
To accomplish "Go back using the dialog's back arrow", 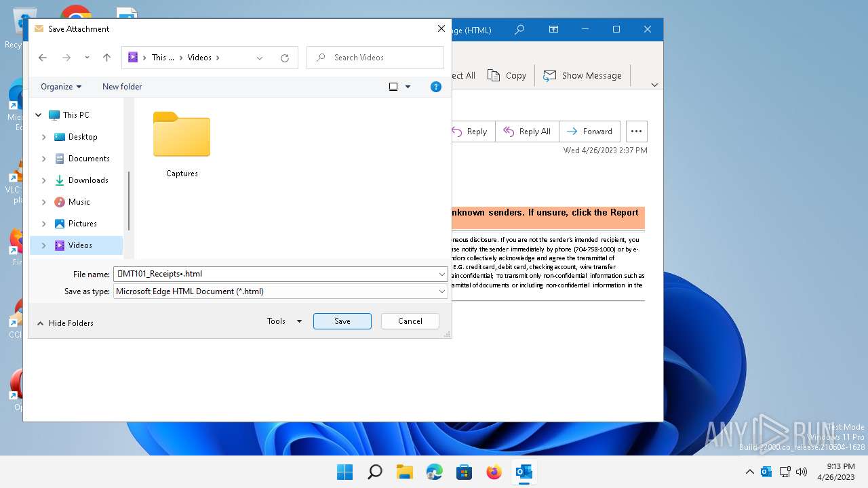I will coord(43,58).
